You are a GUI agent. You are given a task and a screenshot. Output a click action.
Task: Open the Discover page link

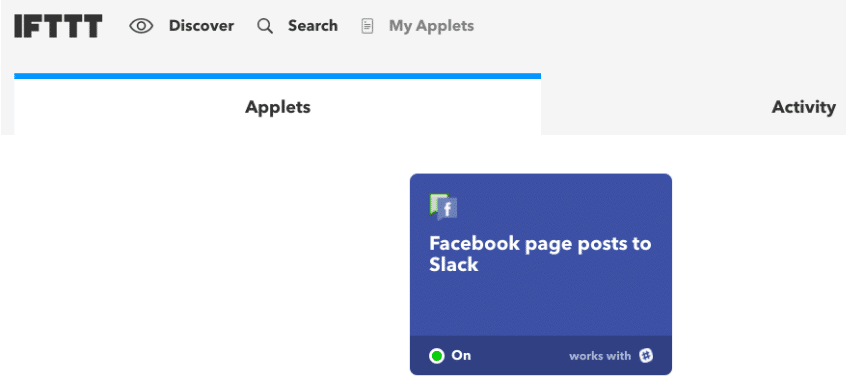tap(201, 26)
